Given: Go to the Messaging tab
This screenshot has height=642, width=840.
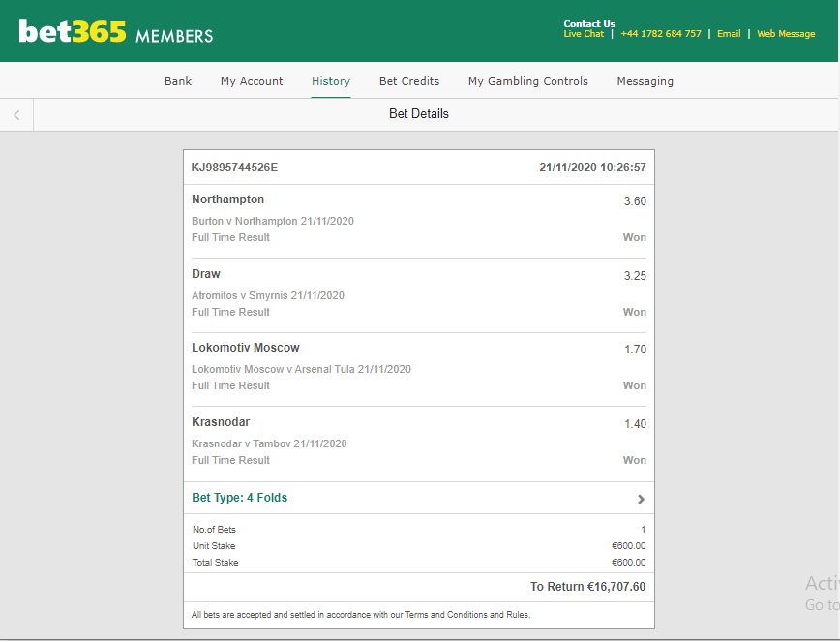Looking at the screenshot, I should (x=645, y=81).
